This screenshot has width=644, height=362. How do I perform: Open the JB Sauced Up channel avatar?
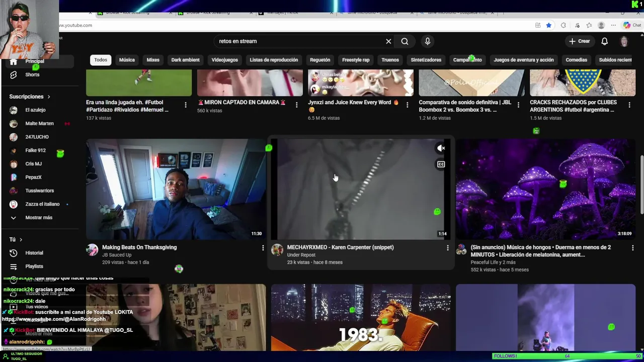[x=92, y=250]
